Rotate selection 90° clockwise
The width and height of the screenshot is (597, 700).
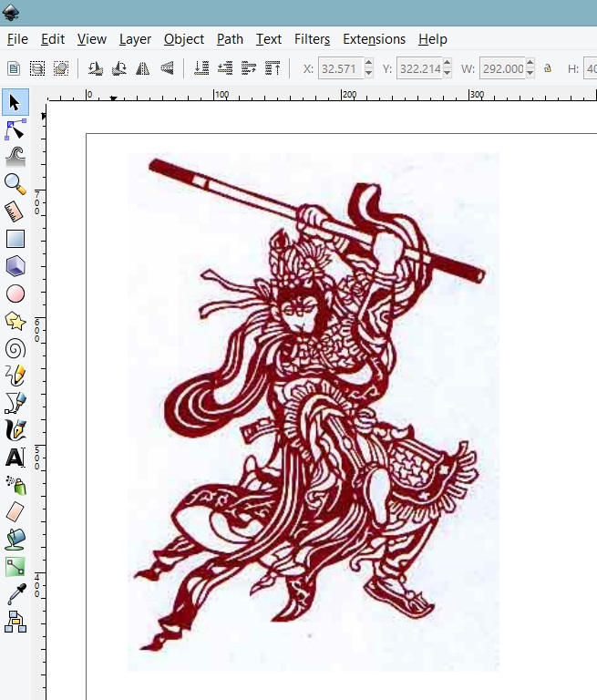[x=118, y=68]
